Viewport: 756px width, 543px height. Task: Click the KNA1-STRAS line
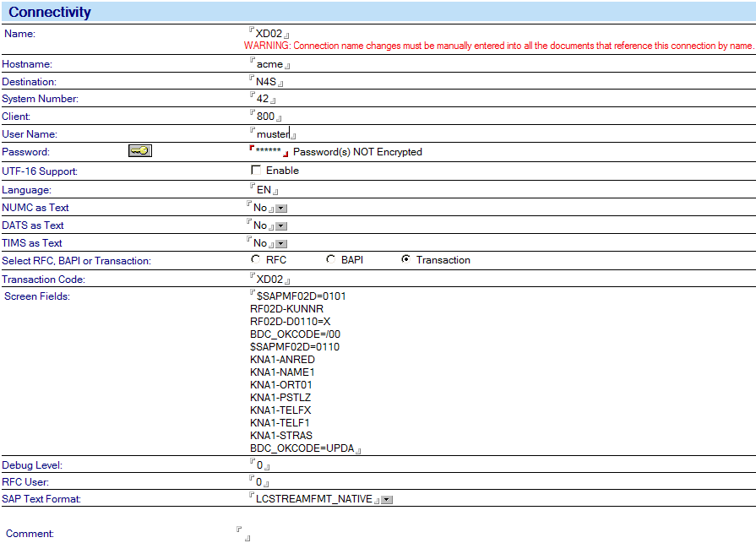point(281,436)
